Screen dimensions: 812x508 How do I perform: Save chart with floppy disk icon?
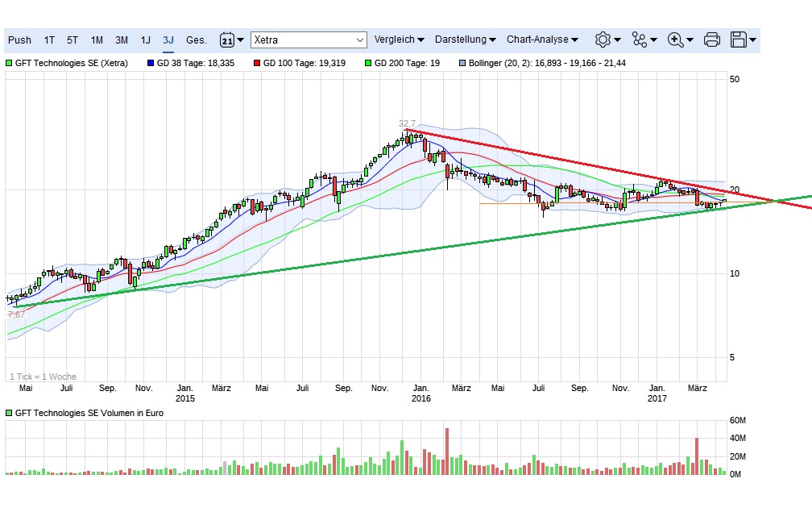[x=739, y=40]
